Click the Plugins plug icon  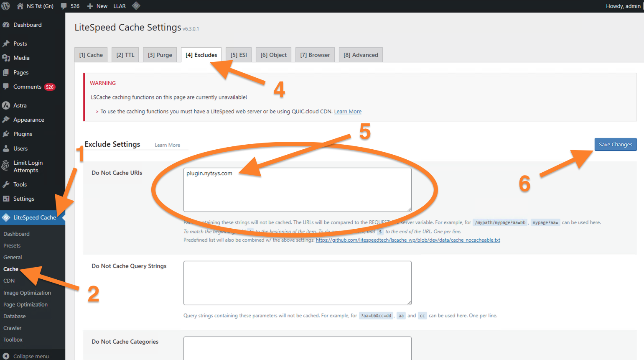(x=6, y=134)
